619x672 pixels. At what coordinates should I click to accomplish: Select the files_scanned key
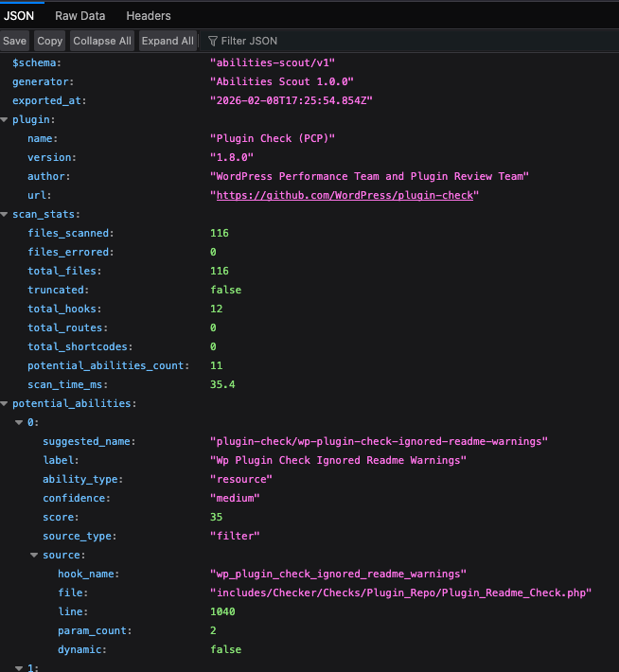coord(68,233)
